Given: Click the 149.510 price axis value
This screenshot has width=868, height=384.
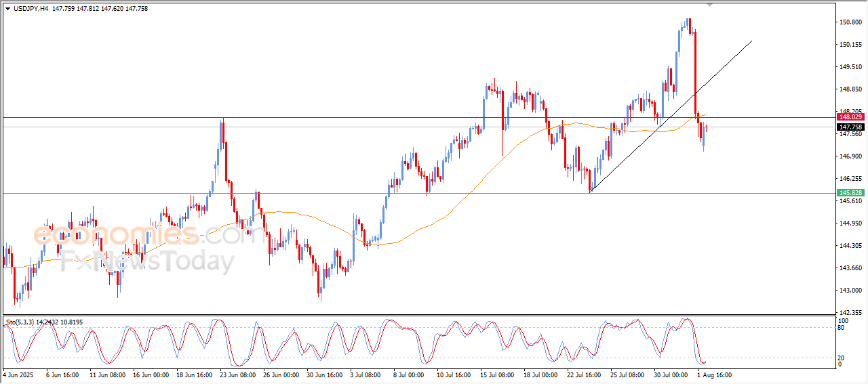Looking at the screenshot, I should tap(850, 67).
